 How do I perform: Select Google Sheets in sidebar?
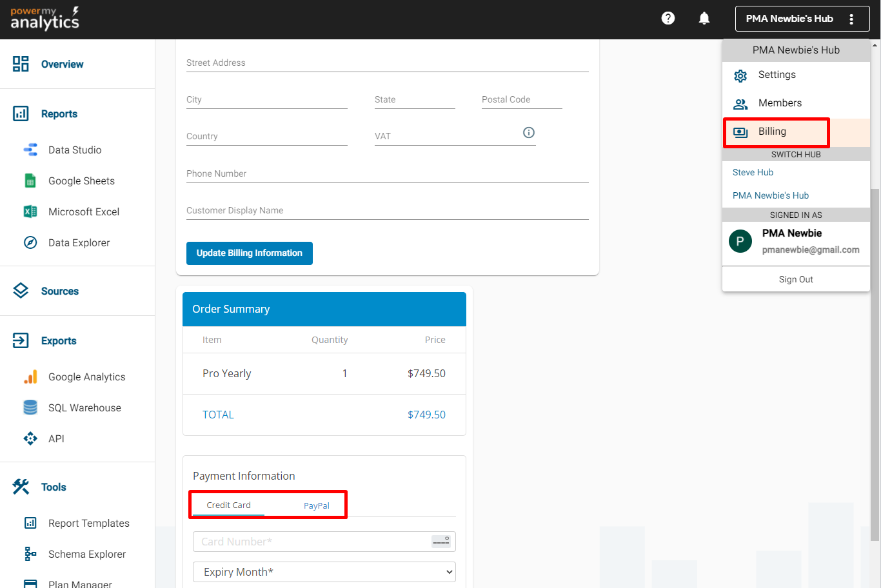[81, 181]
